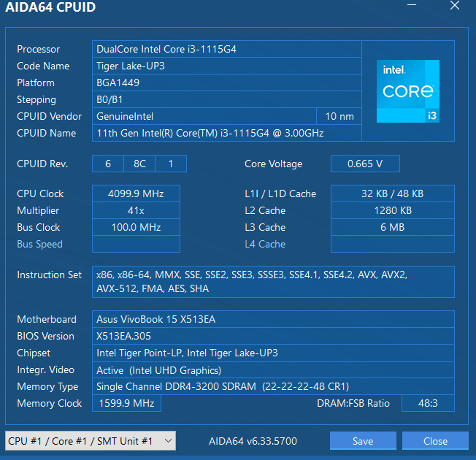Click the Memory Clock value 1599.9 MHz
476x460 pixels.
click(x=126, y=403)
